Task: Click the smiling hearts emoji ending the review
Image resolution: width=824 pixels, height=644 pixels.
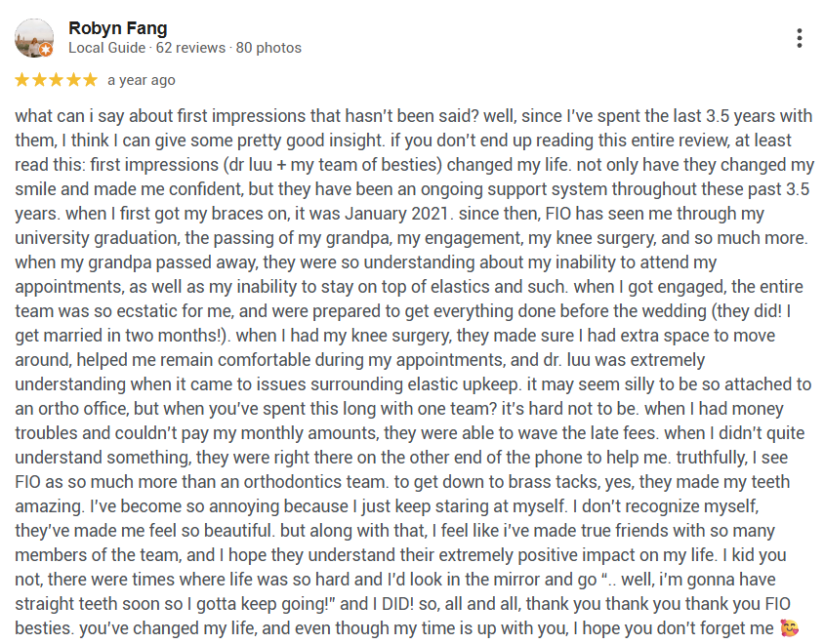Action: coord(789,629)
